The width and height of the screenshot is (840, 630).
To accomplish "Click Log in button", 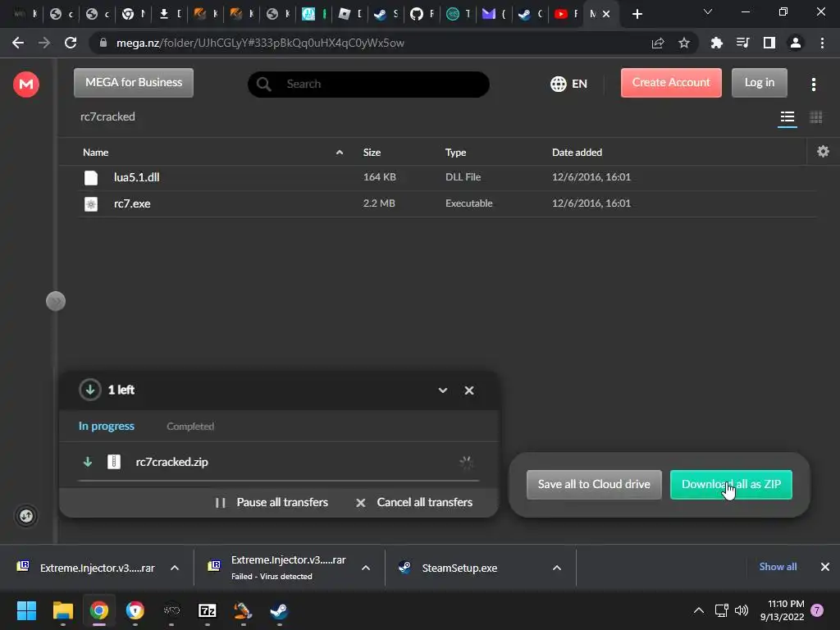I will 759,83.
